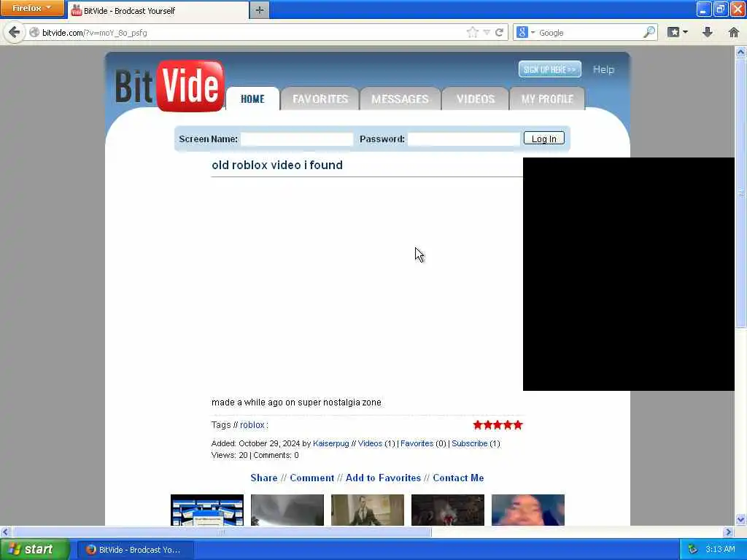Viewport: 747px width, 560px height.
Task: Bookmark this page with the star icon
Action: (472, 32)
